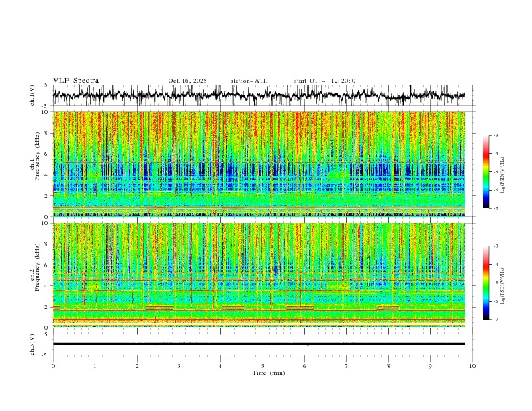Image resolution: width=532 pixels, height=411 pixels.
Task: Click time axis tick label '6'
Action: point(304,366)
